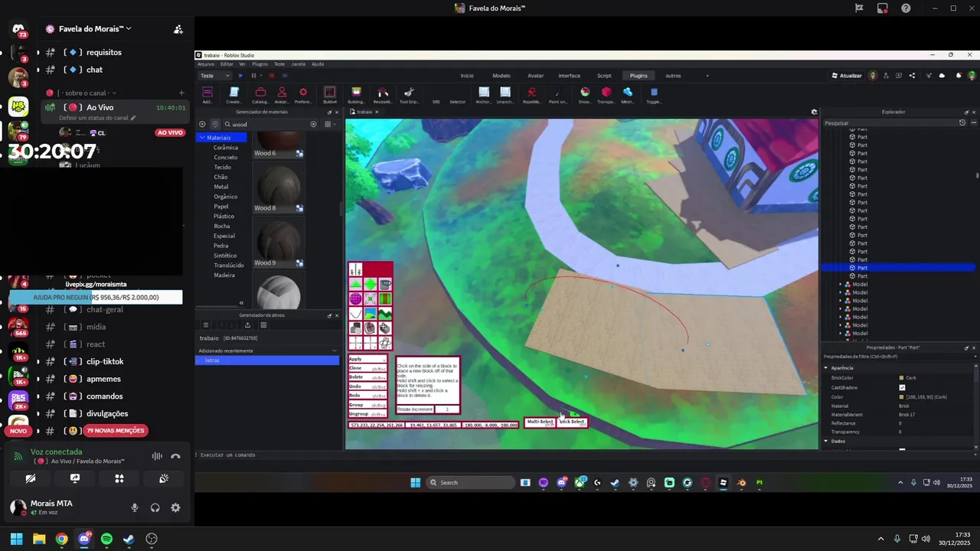This screenshot has height=551, width=980.
Task: Click the Apply button in build panel
Action: tap(367, 359)
